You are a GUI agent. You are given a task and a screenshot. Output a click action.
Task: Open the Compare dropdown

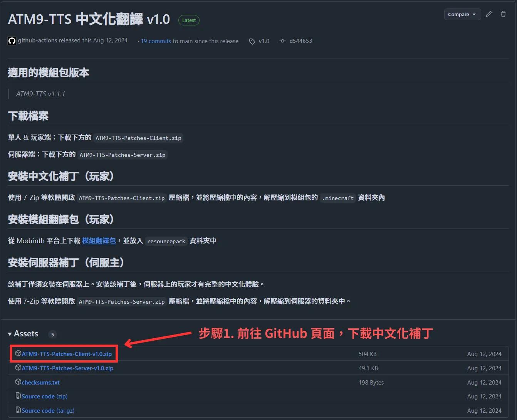pyautogui.click(x=462, y=14)
